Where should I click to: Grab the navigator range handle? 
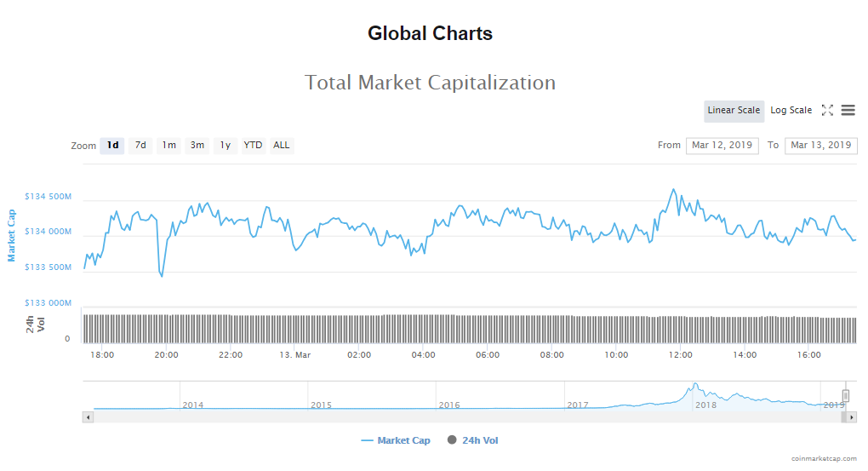(846, 395)
